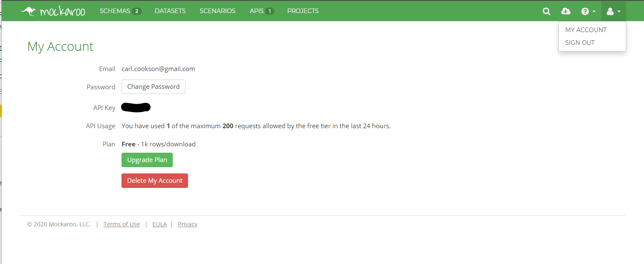The image size is (644, 264).
Task: Open the search magnifier icon
Action: click(547, 11)
